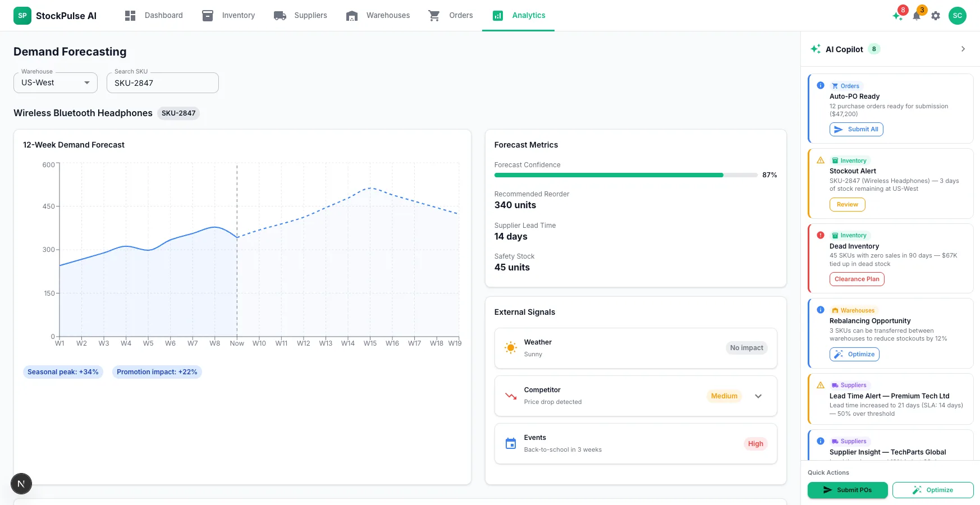Click the Promotion impact: +22% chip
The width and height of the screenshot is (980, 505).
pyautogui.click(x=157, y=372)
